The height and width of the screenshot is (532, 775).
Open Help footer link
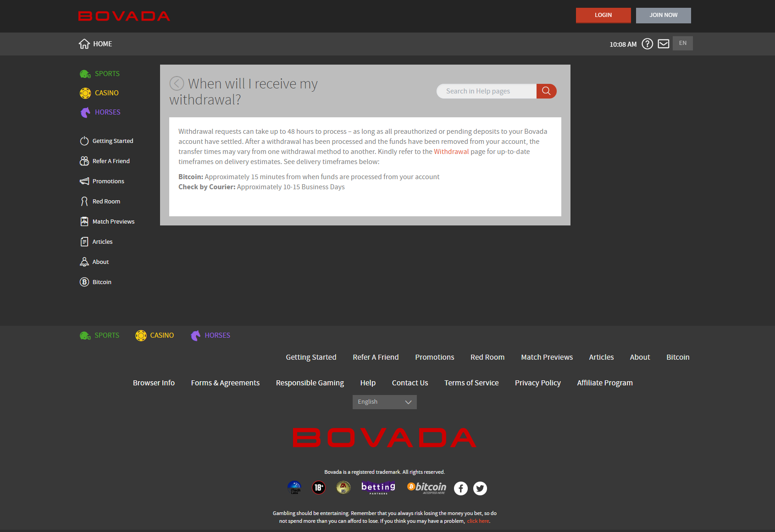tap(368, 383)
